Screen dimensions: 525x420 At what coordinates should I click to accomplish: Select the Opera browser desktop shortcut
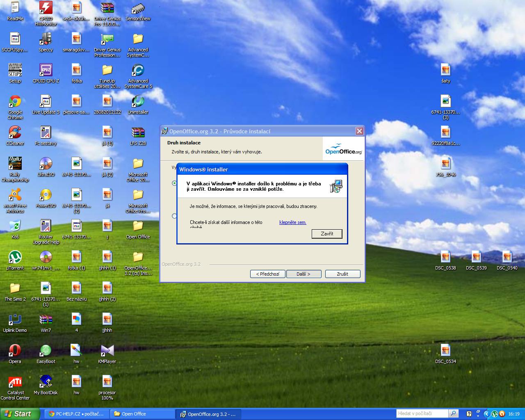point(15,354)
